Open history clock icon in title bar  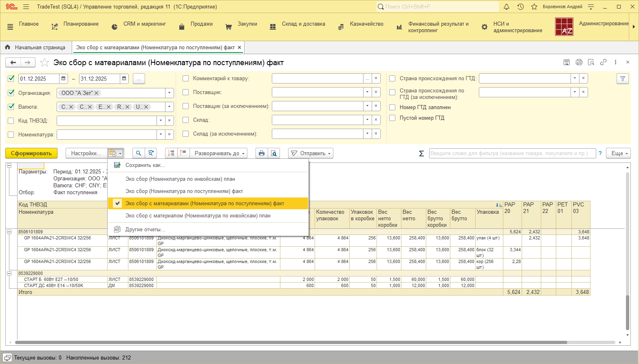(520, 7)
